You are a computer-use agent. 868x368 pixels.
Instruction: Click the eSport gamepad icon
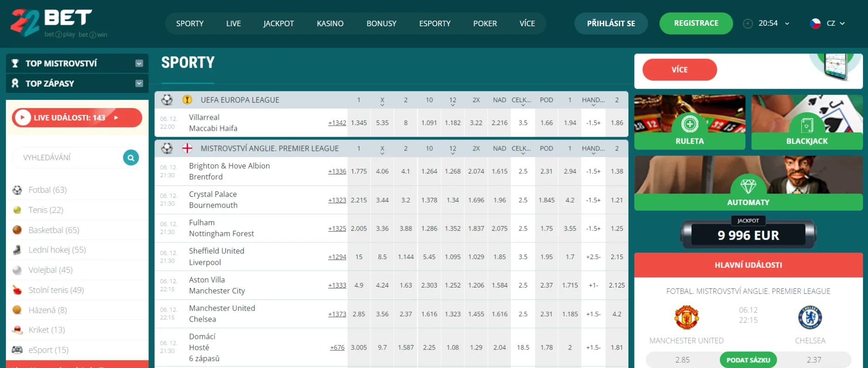(x=17, y=350)
